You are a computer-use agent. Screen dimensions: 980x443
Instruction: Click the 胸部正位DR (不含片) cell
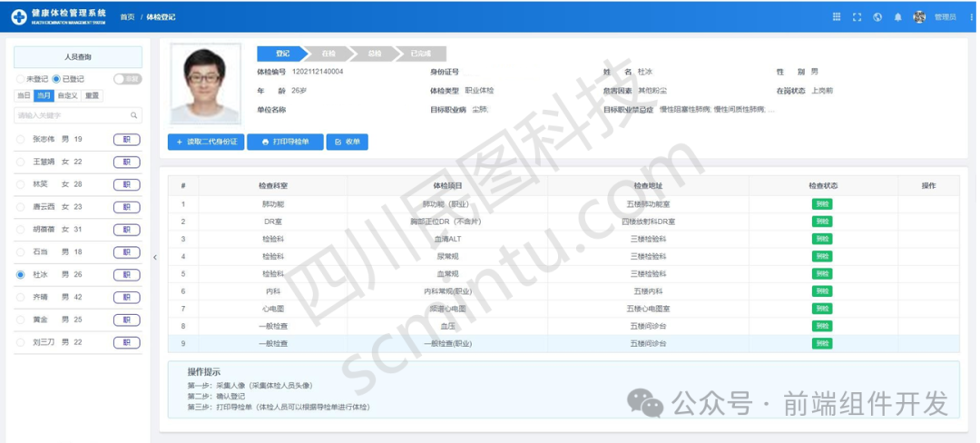click(x=447, y=221)
